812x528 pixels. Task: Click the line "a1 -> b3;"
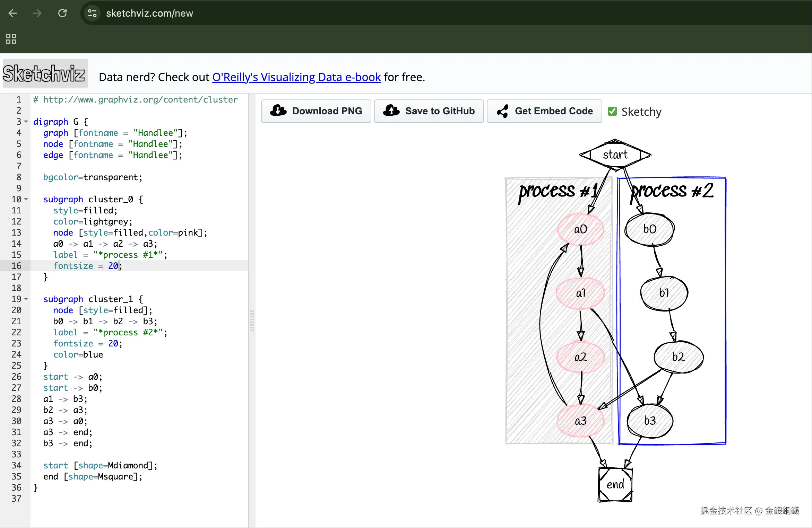click(x=65, y=399)
